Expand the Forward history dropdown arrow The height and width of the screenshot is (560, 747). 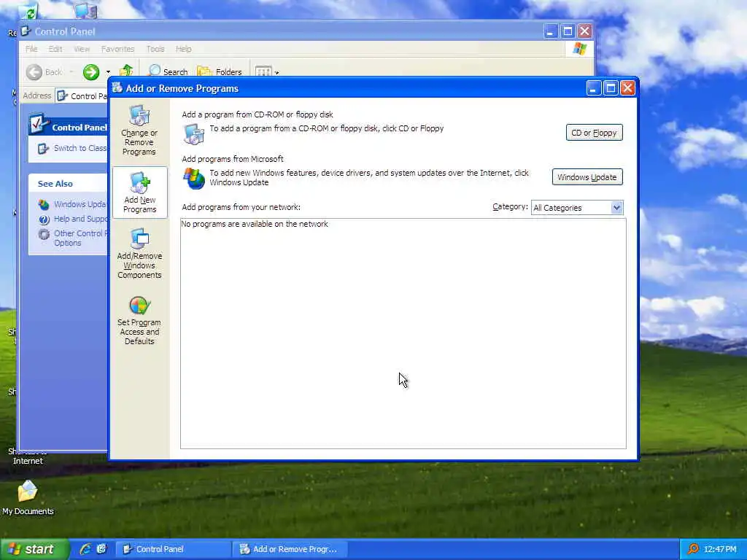[x=108, y=72]
